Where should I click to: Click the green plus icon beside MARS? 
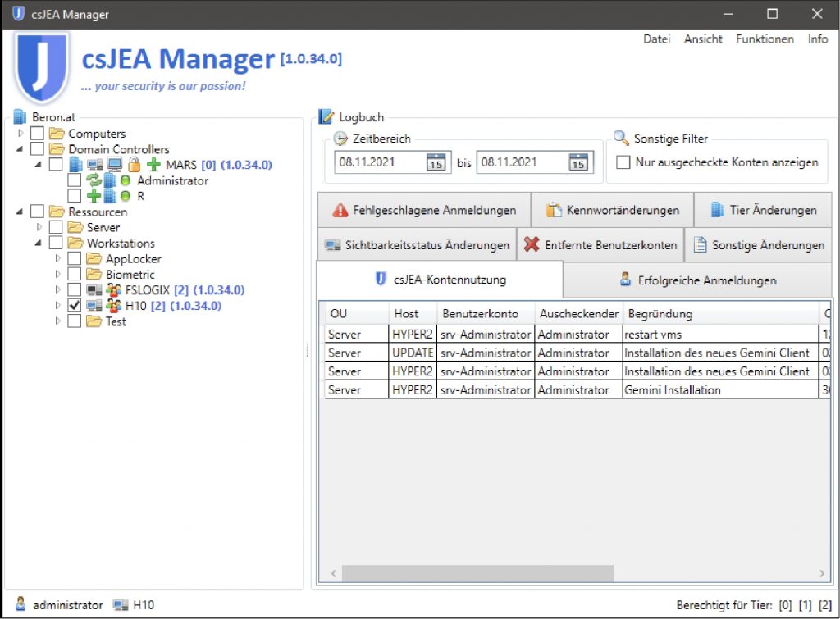pyautogui.click(x=153, y=165)
